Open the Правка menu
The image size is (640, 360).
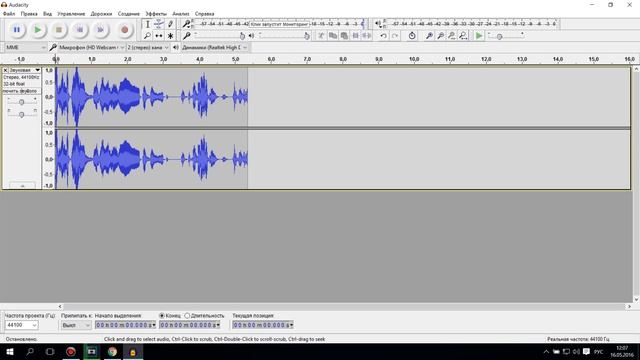click(x=29, y=14)
